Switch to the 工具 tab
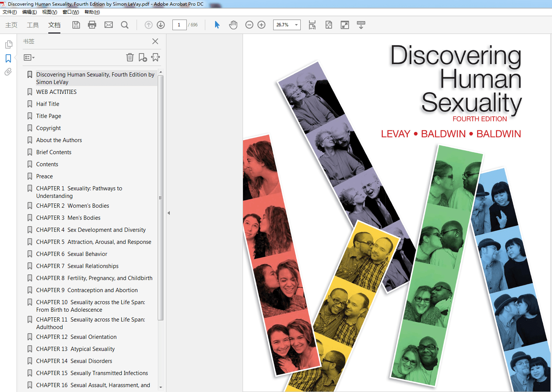Image resolution: width=552 pixels, height=392 pixels. point(33,25)
